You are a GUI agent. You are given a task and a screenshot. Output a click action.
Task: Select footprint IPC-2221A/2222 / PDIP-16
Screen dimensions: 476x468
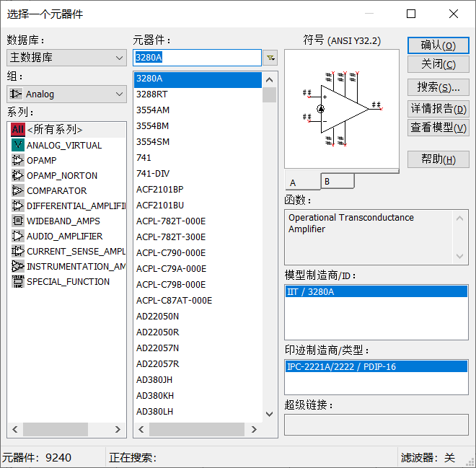pos(376,366)
